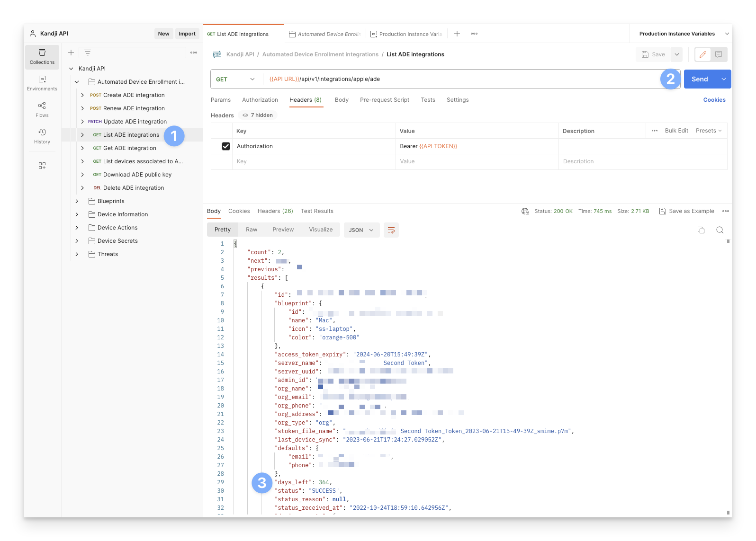
Task: Expand the Threats folder
Action: (77, 254)
